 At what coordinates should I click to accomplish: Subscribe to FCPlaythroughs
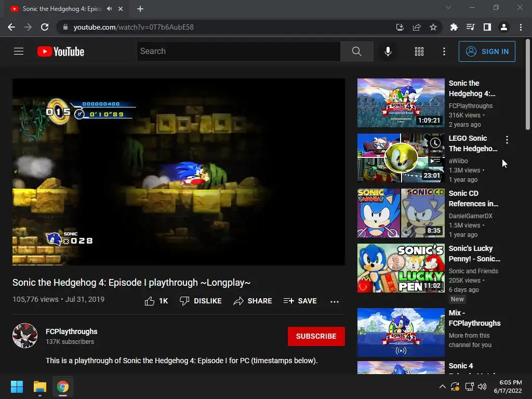(316, 336)
